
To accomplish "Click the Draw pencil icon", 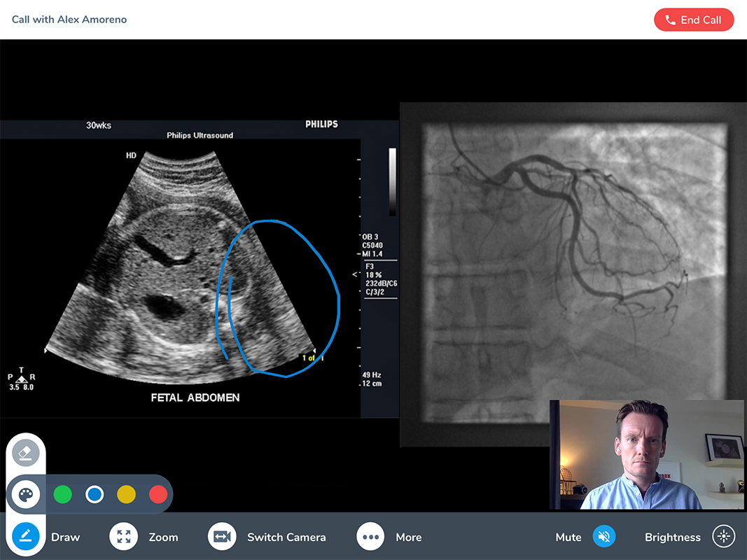I will 26,537.
